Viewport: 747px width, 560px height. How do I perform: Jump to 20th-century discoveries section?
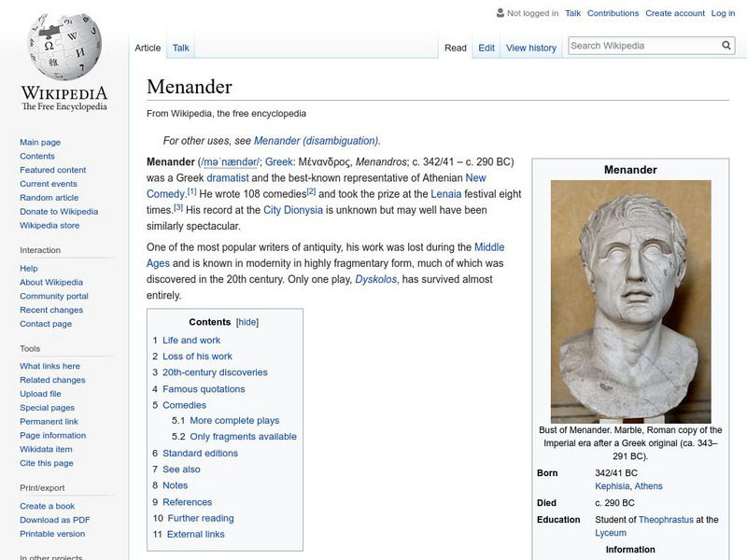[x=215, y=372]
